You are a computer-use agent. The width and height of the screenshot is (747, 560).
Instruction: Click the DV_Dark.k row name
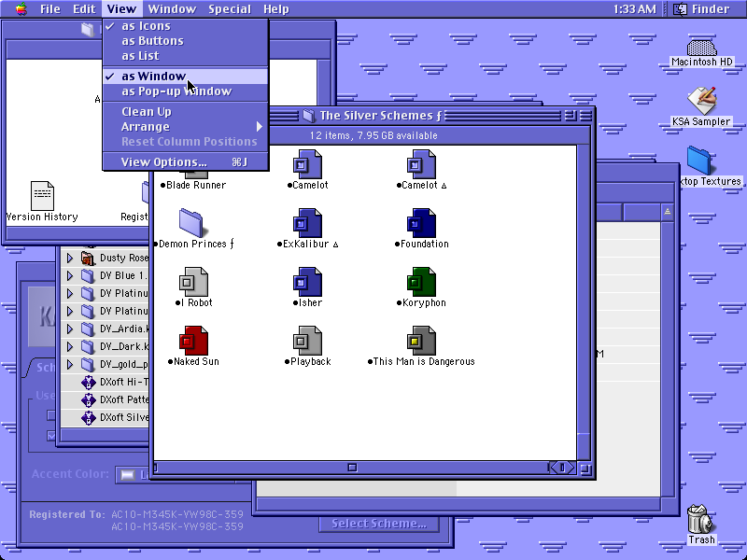[x=124, y=346]
